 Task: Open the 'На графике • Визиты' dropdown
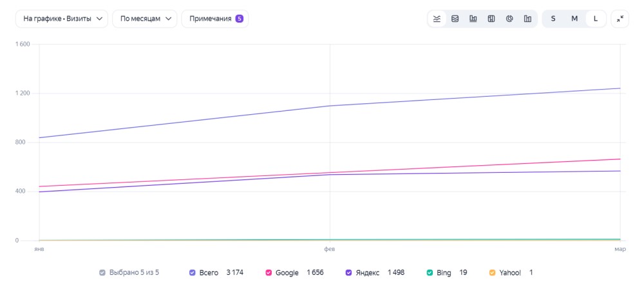coord(62,19)
